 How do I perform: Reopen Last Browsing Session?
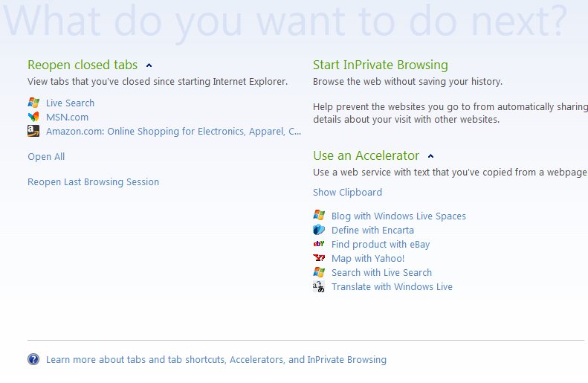[x=93, y=181]
